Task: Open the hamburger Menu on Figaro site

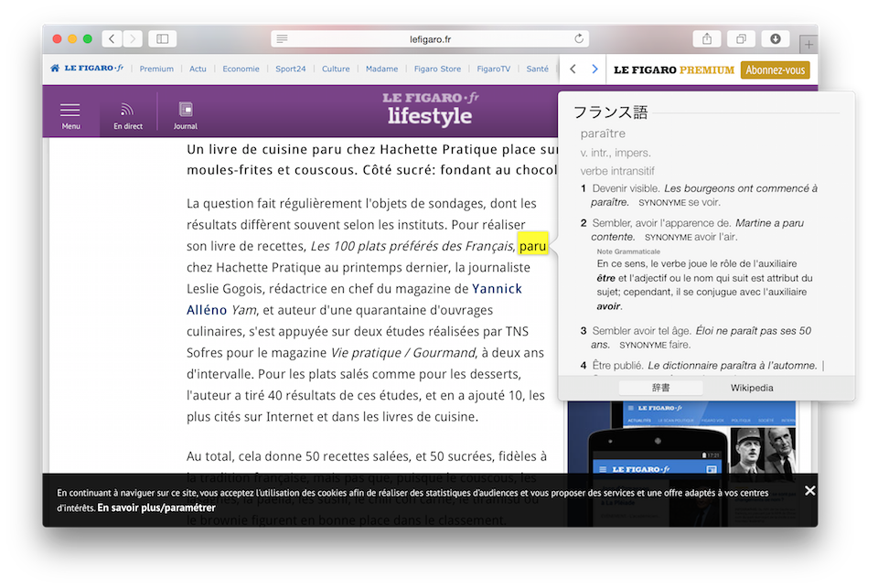Action: click(70, 115)
